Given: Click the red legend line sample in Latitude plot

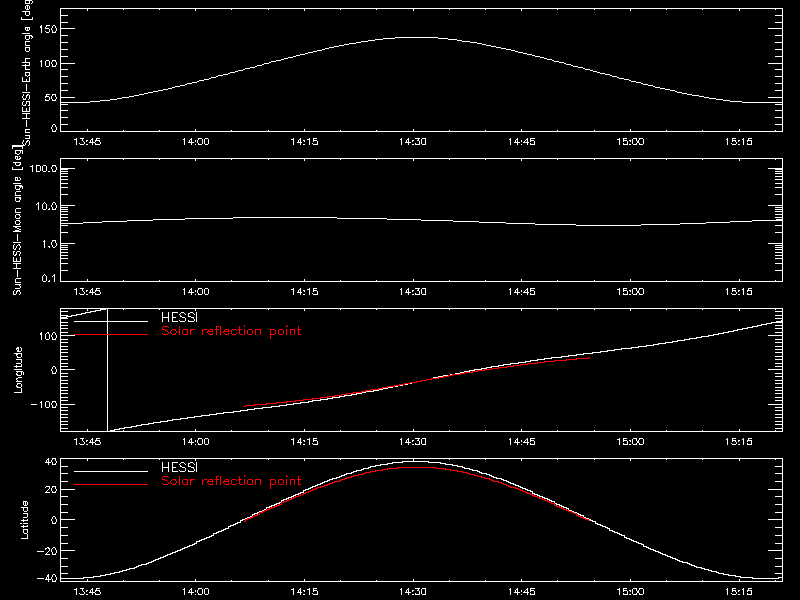Looking at the screenshot, I should coord(111,485).
